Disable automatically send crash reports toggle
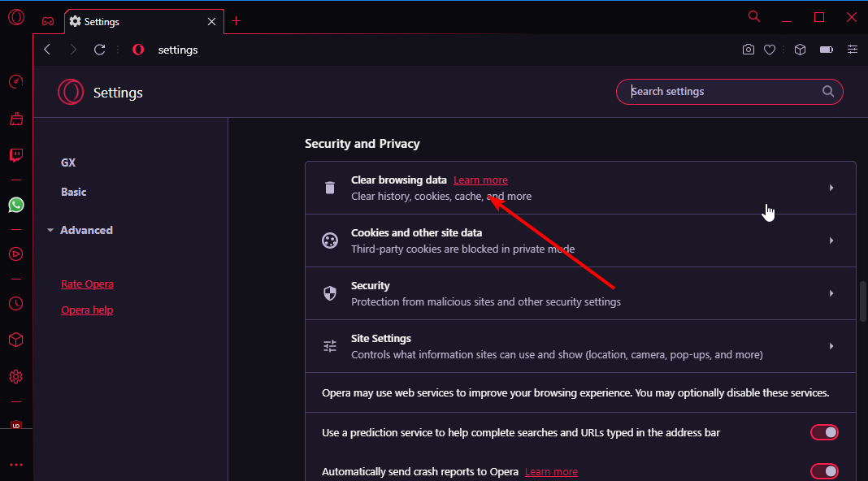This screenshot has width=868, height=481. coord(824,471)
